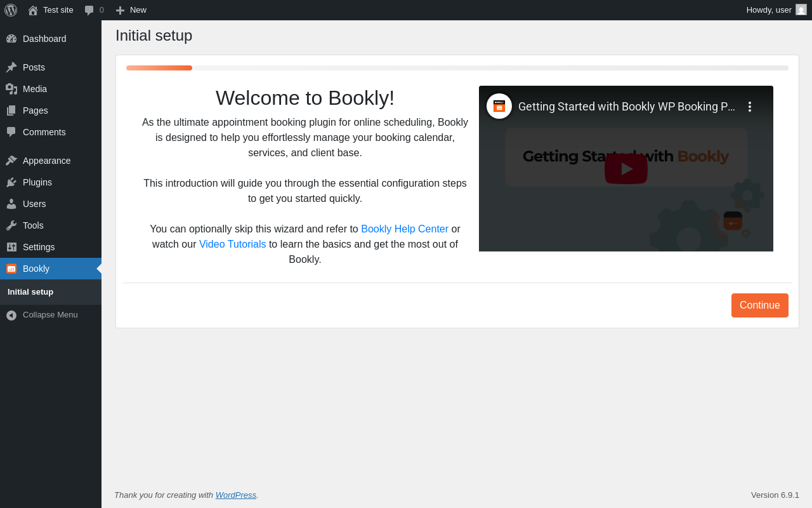Click the Users person icon

pos(11,204)
